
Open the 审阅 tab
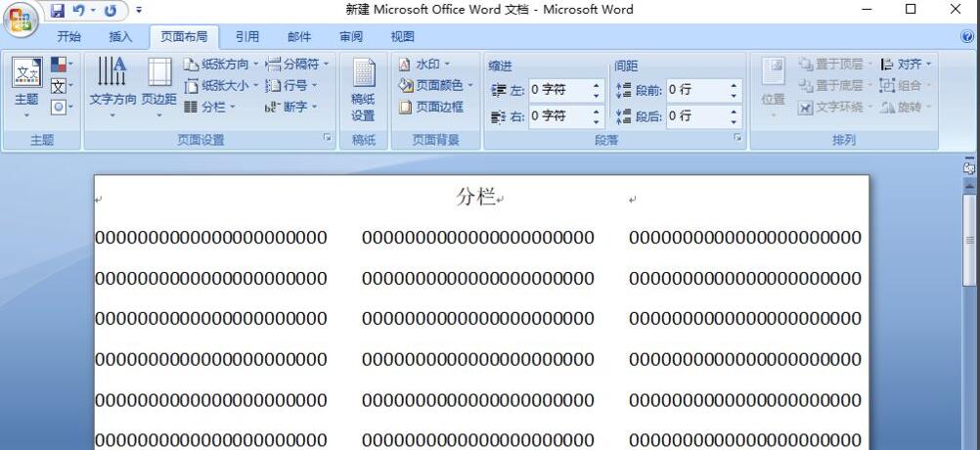(351, 37)
